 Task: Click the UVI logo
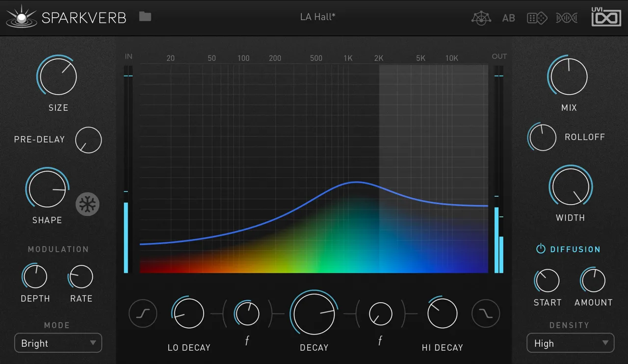tap(606, 16)
